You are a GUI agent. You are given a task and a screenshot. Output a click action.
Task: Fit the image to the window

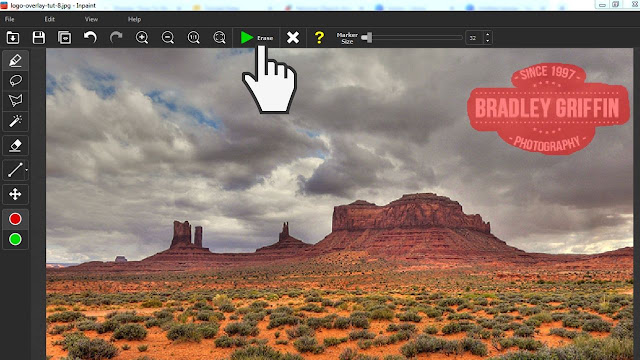tap(220, 38)
